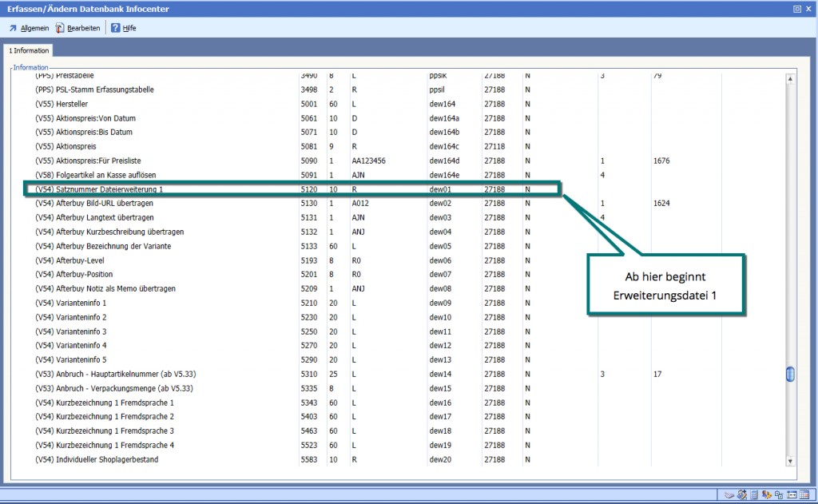
Task: Click the calculator icon in the status bar
Action: (x=754, y=494)
